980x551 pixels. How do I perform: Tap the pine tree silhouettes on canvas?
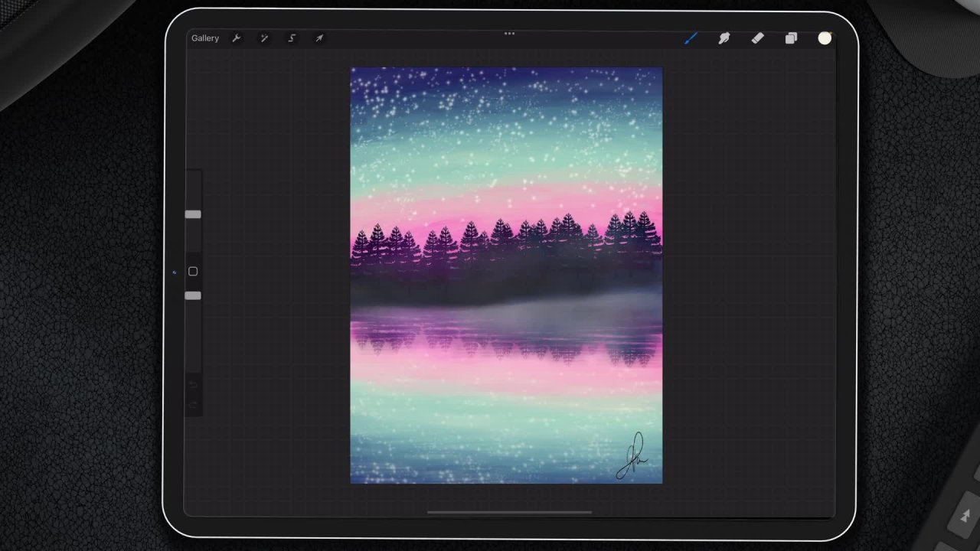pyautogui.click(x=505, y=237)
